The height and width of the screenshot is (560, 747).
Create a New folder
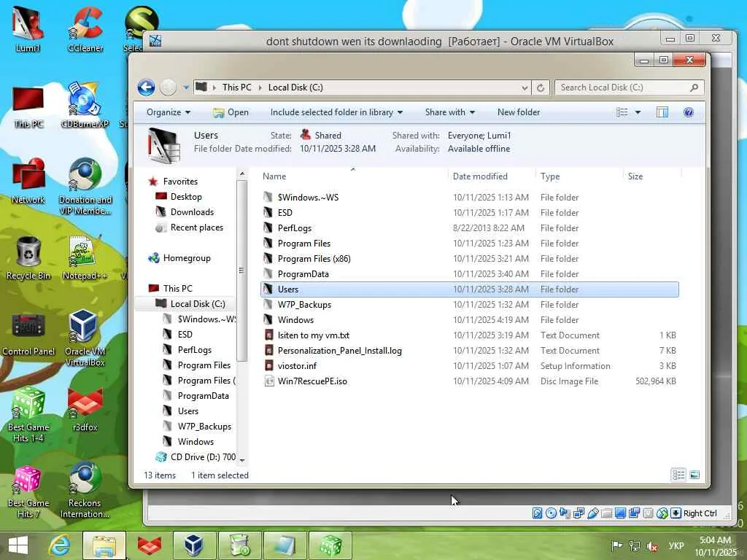pyautogui.click(x=519, y=112)
